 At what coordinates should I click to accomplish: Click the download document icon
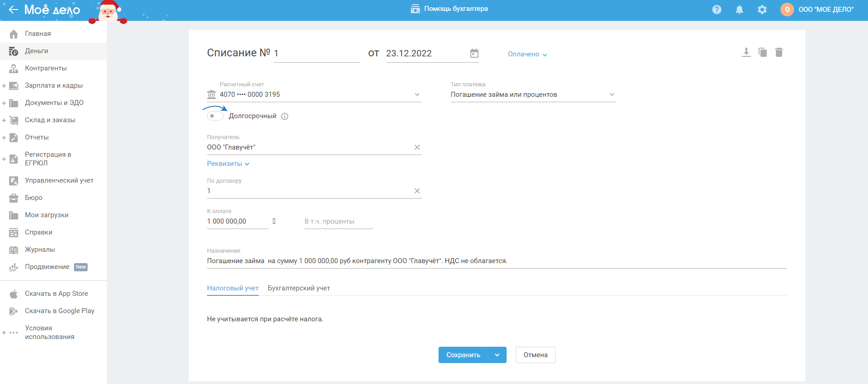(x=746, y=52)
